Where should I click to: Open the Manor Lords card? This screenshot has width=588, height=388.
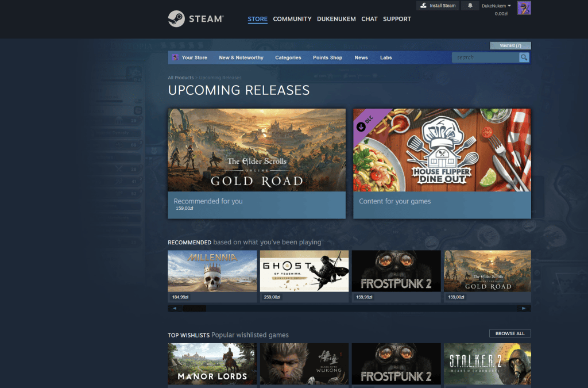pyautogui.click(x=212, y=364)
